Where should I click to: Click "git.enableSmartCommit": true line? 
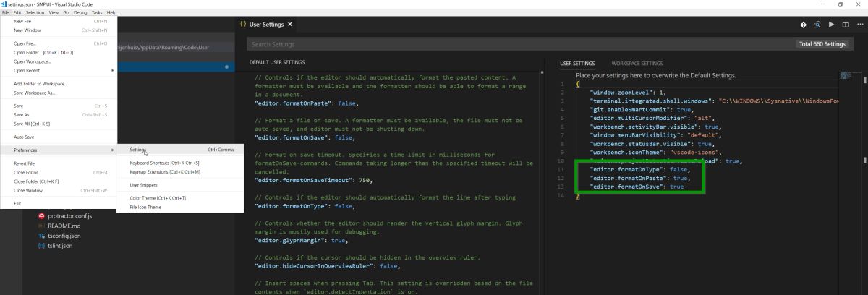642,109
